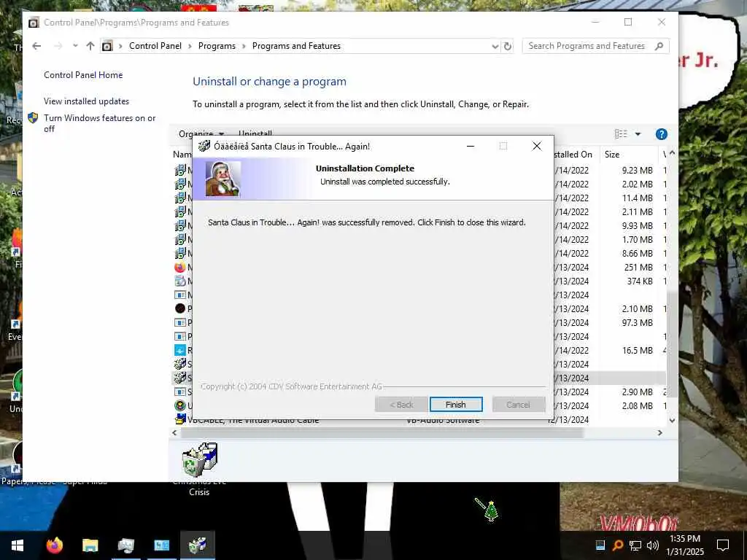Open View installed updates link
747x560 pixels.
(86, 101)
